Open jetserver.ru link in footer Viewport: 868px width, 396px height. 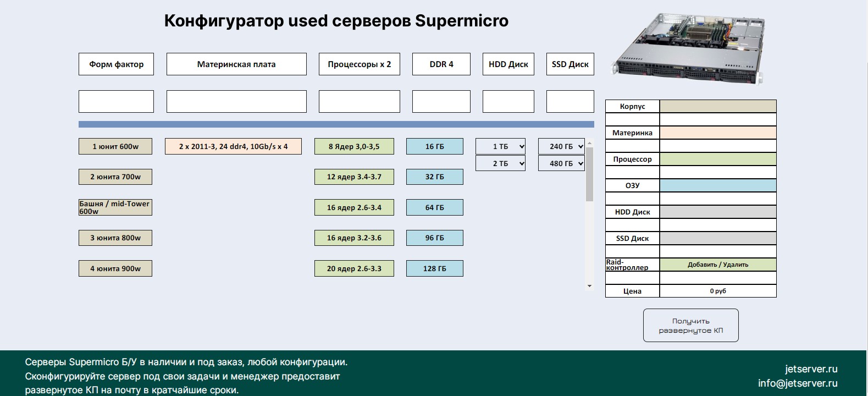coord(811,369)
